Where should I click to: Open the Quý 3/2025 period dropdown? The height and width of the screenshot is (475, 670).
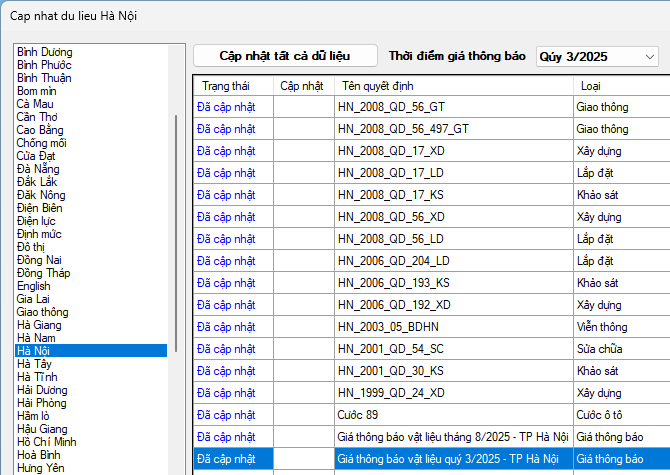coord(597,57)
